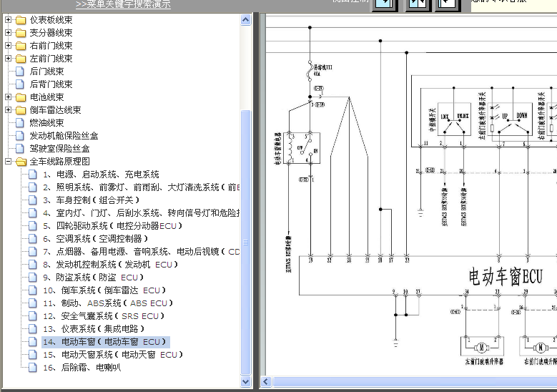Click the page icon of 15、电动天窗系统
Viewport: 557px width, 392px height.
click(33, 355)
